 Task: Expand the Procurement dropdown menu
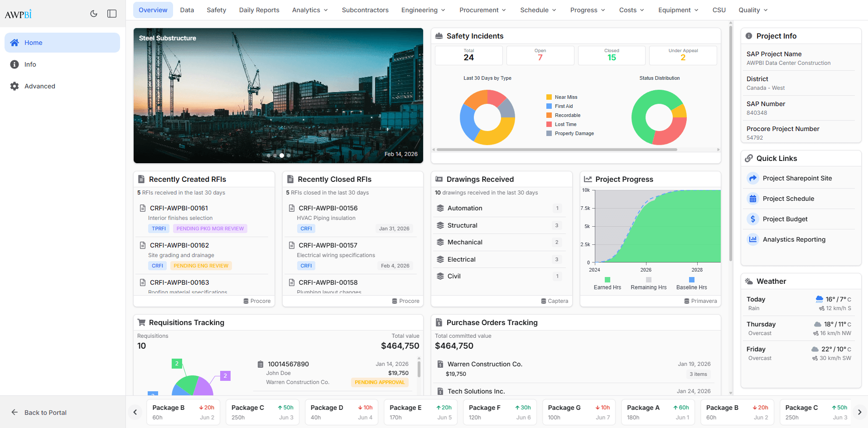tap(483, 10)
